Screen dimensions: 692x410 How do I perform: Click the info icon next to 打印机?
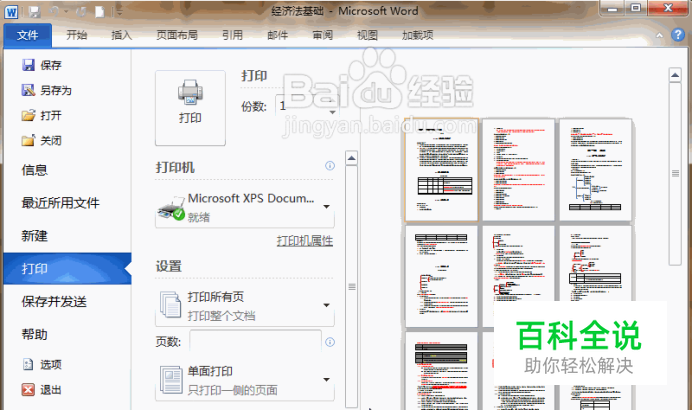[330, 166]
